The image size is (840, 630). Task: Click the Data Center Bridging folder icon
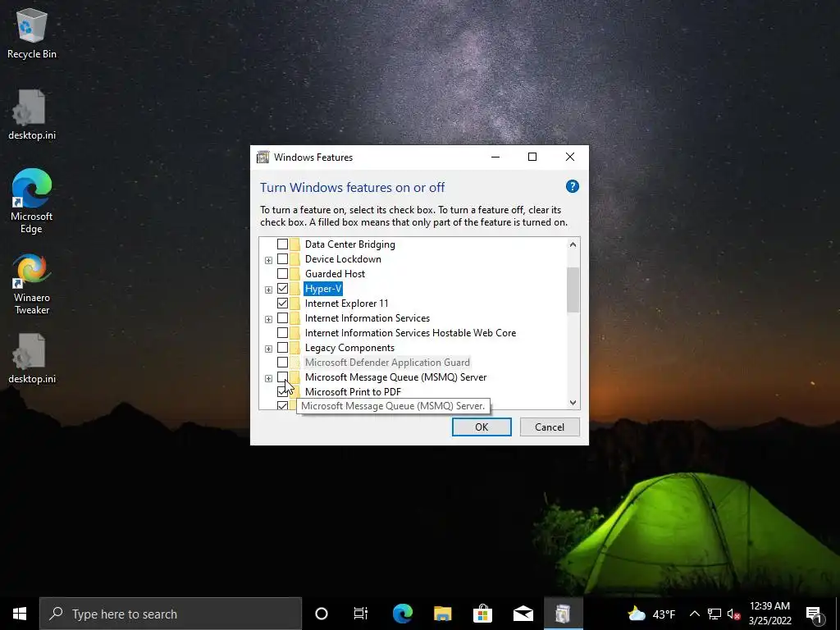(x=294, y=244)
